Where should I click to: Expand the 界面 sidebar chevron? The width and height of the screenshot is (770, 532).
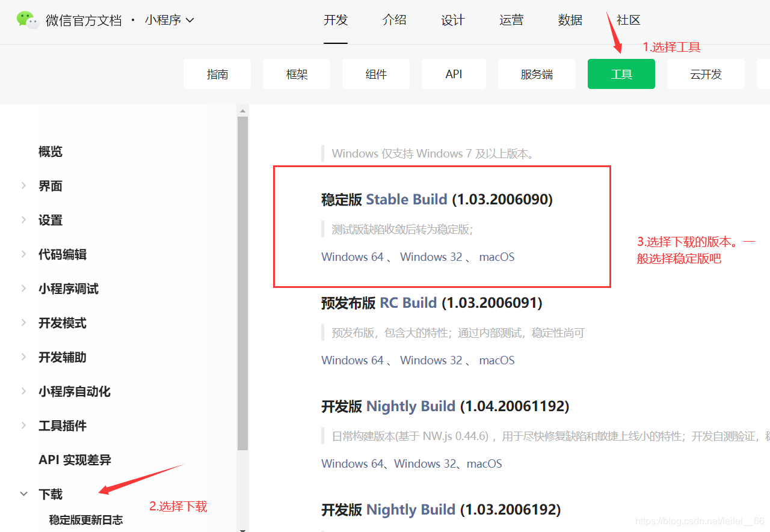tap(24, 186)
